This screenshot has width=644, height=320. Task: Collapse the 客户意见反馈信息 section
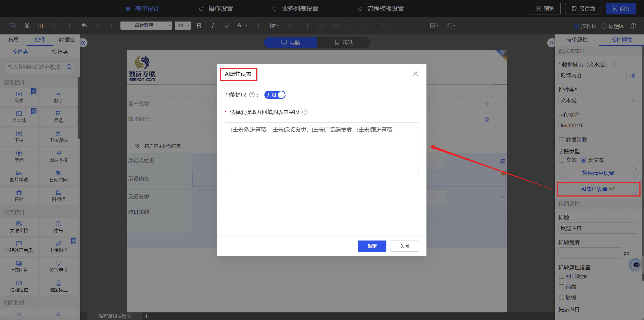(137, 146)
